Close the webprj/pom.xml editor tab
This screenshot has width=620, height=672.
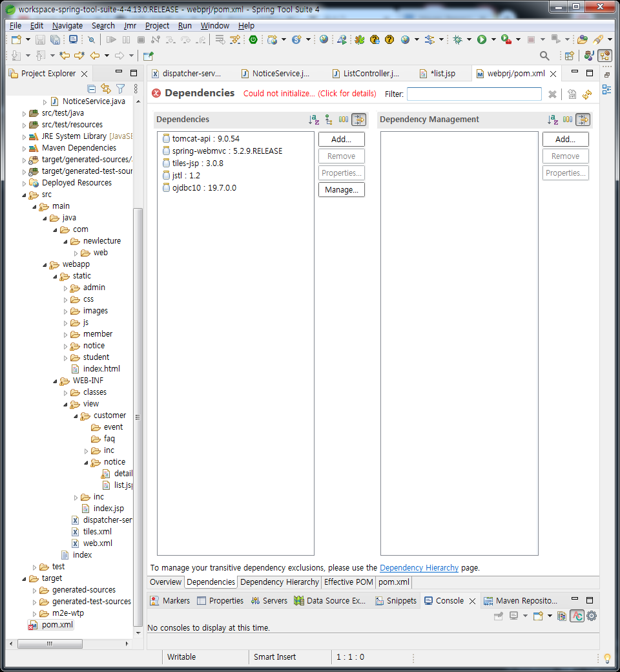point(553,74)
